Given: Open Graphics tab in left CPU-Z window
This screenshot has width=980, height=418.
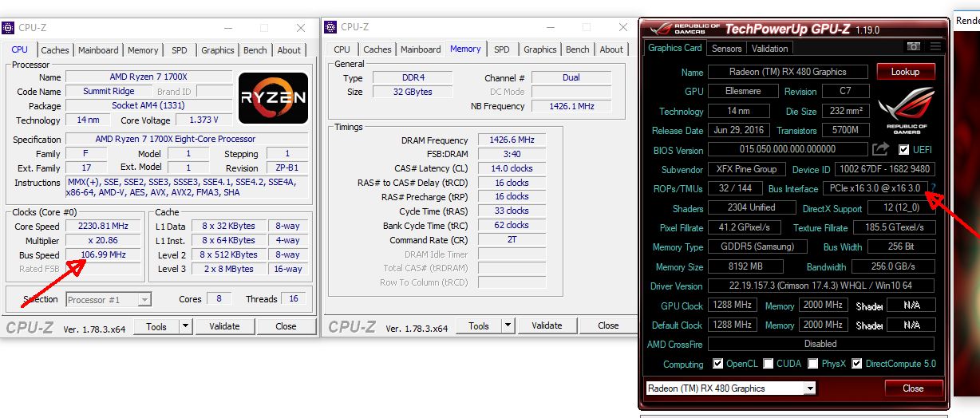Looking at the screenshot, I should (x=218, y=50).
